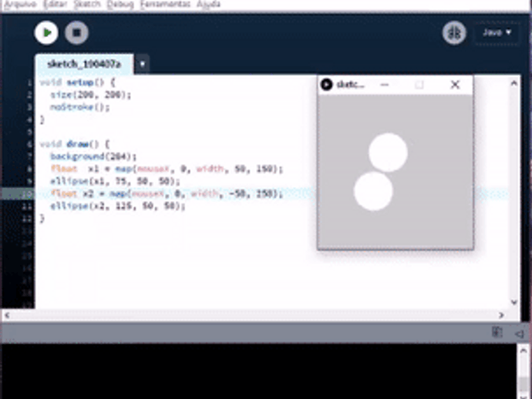
Task: Close the sketch preview window
Action: click(455, 85)
